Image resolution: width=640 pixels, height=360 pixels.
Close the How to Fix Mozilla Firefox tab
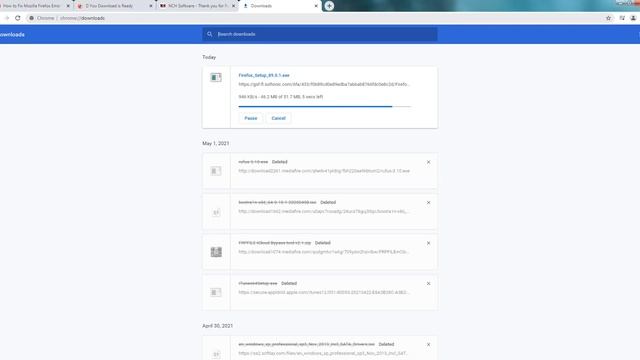tap(68, 6)
